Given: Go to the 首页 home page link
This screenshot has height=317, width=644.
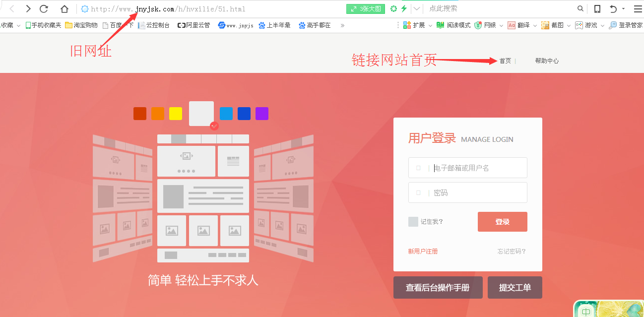Looking at the screenshot, I should pyautogui.click(x=505, y=61).
